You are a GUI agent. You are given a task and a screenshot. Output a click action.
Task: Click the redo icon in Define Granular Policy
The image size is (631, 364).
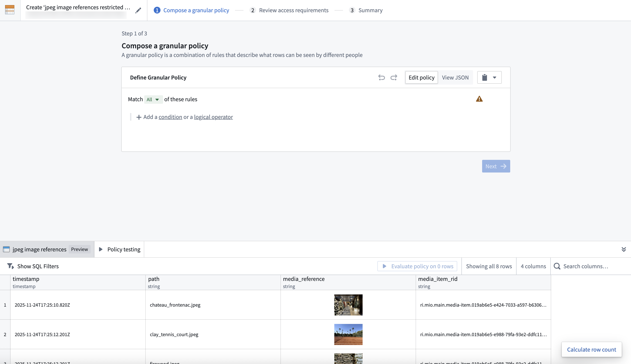pos(393,77)
